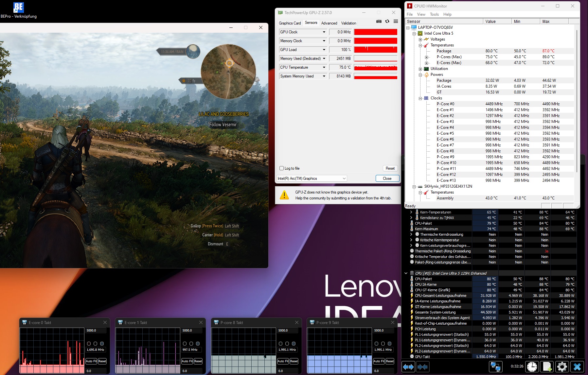Image resolution: width=588 pixels, height=375 pixels.
Task: Click the GPU-Z refresh icon
Action: (387, 22)
